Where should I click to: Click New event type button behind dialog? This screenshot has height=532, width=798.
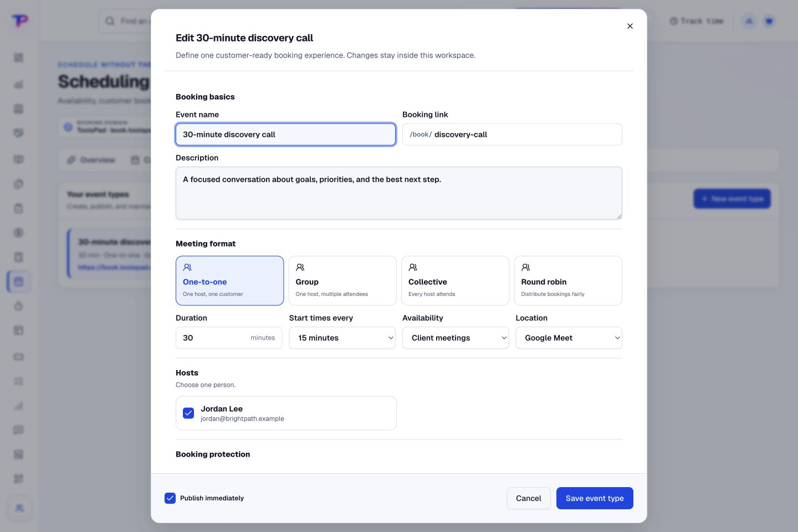[732, 199]
